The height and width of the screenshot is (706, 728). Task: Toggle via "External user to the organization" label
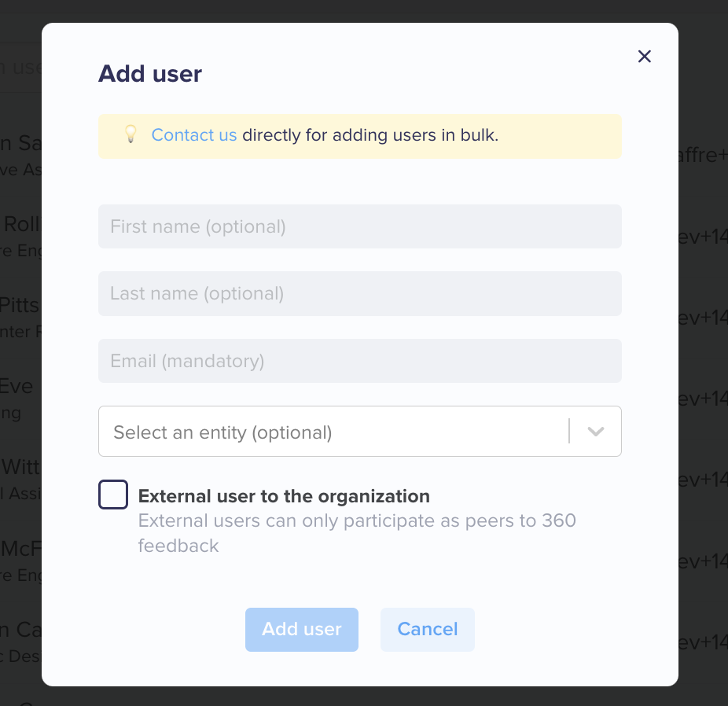tap(284, 496)
